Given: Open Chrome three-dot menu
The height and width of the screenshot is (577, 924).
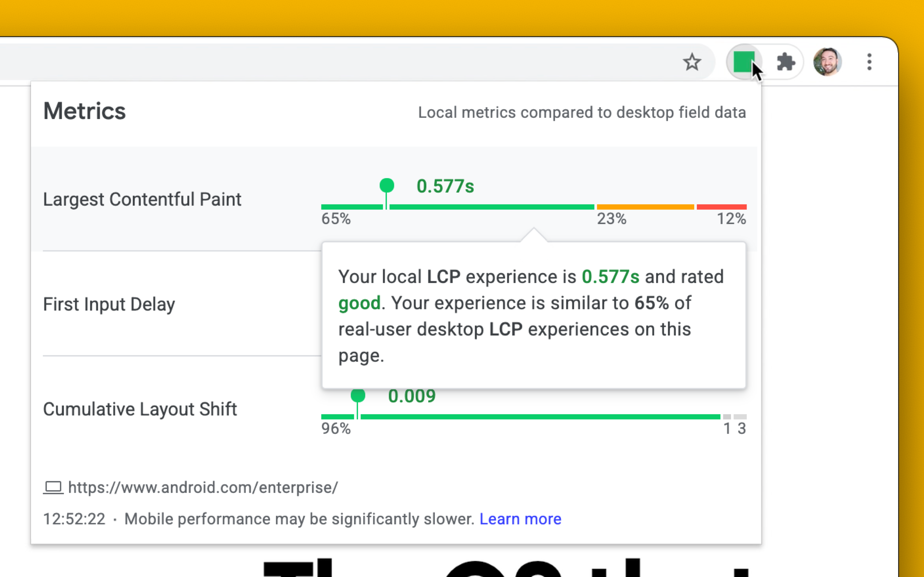Looking at the screenshot, I should coord(869,62).
